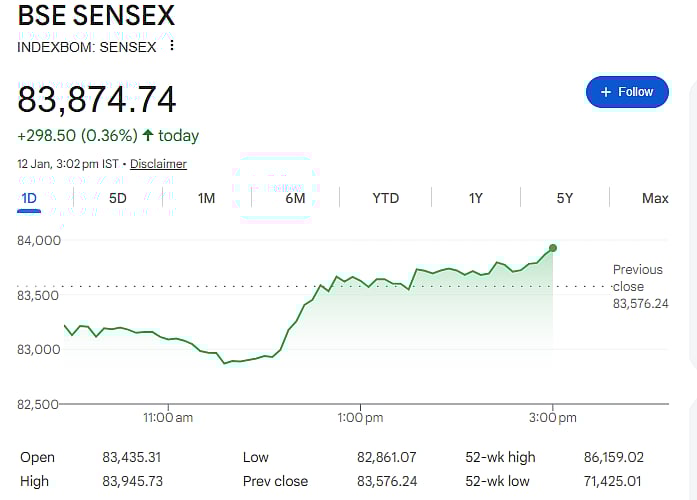
Task: Open the three-dot more options menu
Action: (172, 46)
